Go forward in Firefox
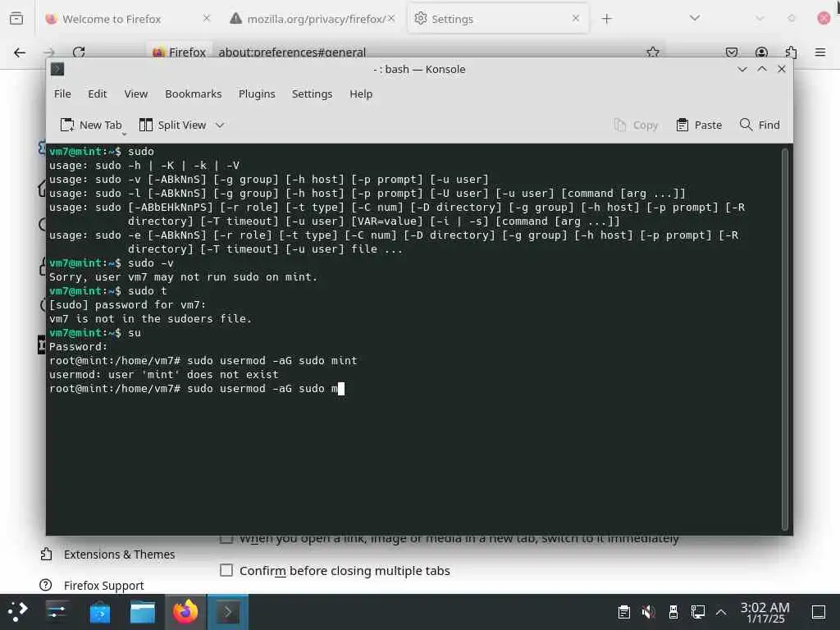The width and height of the screenshot is (840, 630). pyautogui.click(x=49, y=52)
